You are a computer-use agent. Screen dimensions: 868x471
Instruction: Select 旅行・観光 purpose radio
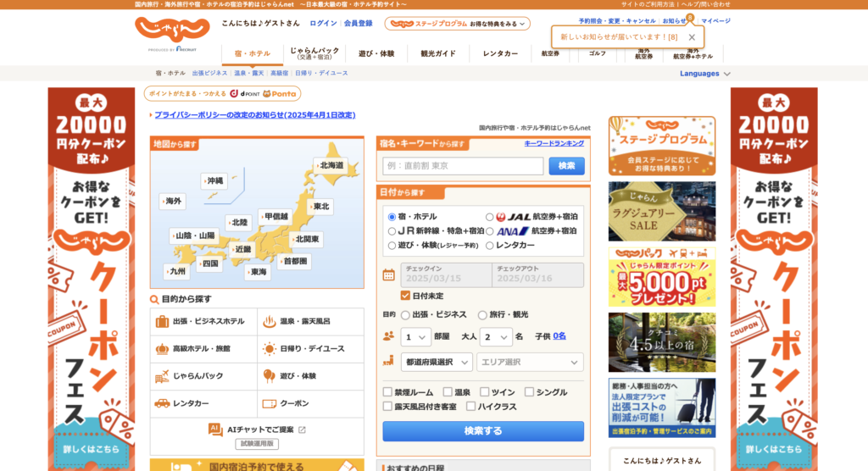(482, 315)
